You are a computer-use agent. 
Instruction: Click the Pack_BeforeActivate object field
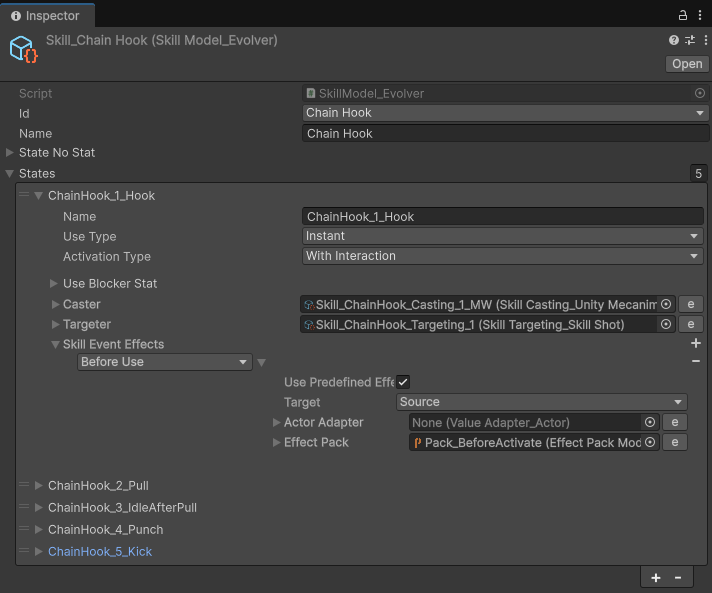coord(534,442)
